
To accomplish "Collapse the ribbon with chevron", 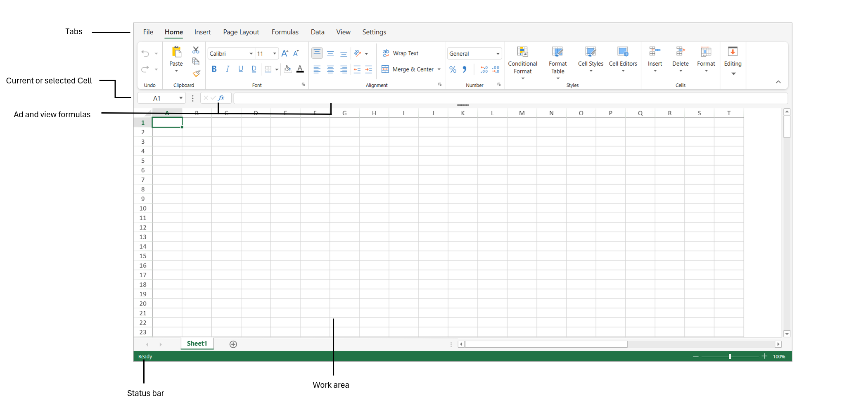I will (x=778, y=82).
